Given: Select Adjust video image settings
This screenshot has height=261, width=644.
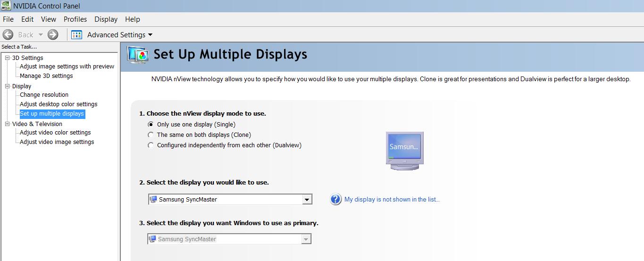Looking at the screenshot, I should click(x=57, y=142).
